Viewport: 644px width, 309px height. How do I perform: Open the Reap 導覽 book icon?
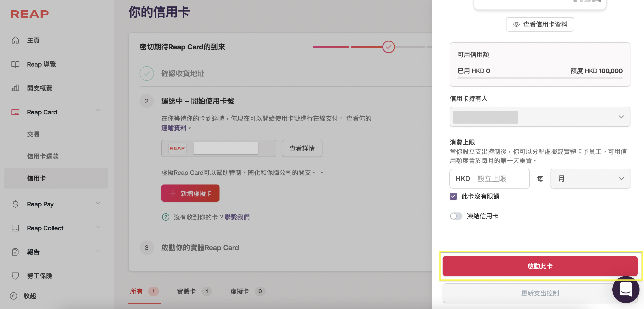point(15,64)
